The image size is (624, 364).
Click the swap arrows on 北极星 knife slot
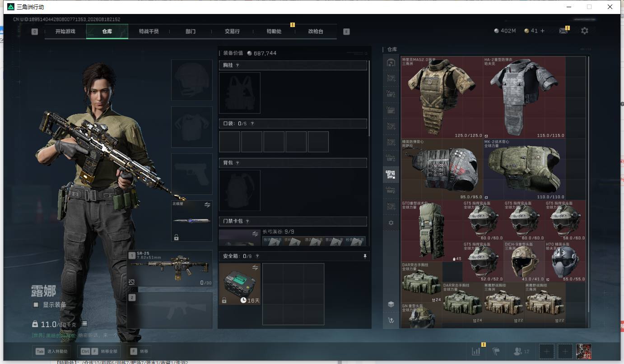tap(207, 205)
